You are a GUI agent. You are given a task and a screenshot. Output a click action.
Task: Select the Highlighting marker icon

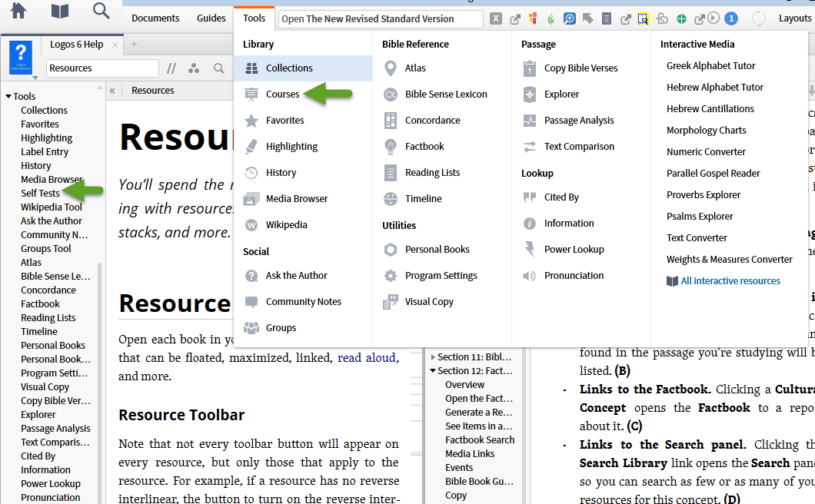point(251,147)
